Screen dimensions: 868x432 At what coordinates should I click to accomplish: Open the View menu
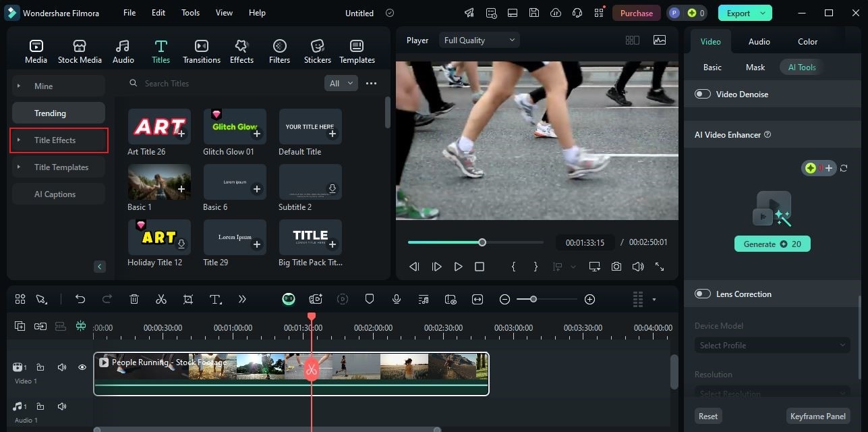tap(224, 13)
